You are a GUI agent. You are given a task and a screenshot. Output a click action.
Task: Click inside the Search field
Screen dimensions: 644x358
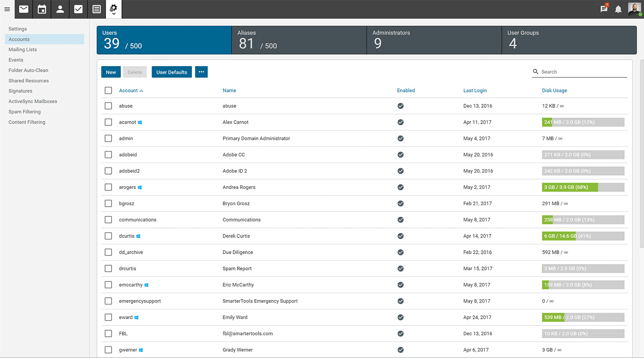[x=580, y=72]
